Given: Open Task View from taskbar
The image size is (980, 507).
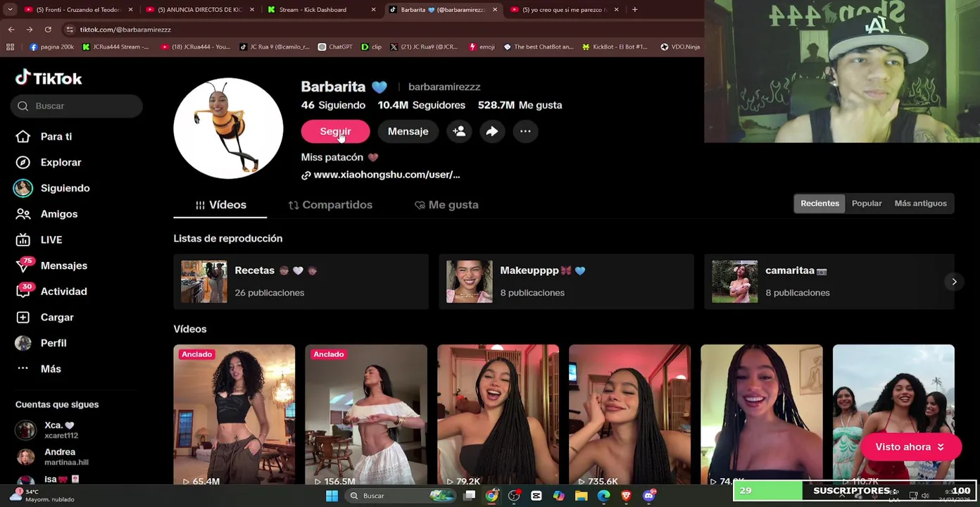Looking at the screenshot, I should click(x=470, y=496).
